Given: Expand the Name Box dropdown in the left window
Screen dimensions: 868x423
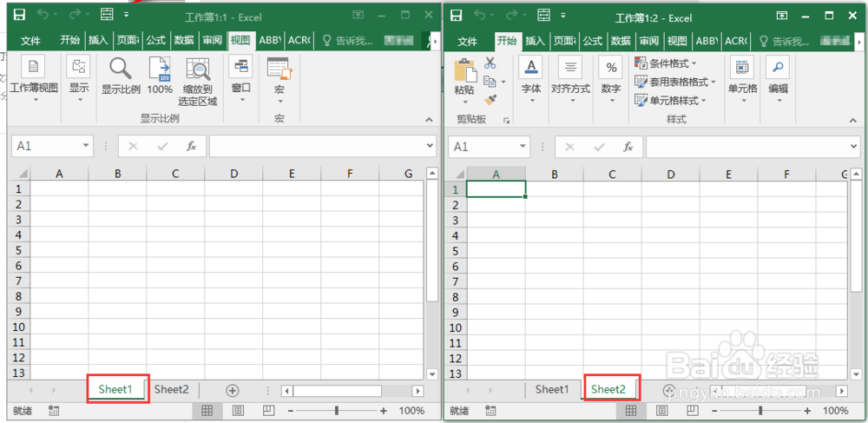Looking at the screenshot, I should 85,146.
